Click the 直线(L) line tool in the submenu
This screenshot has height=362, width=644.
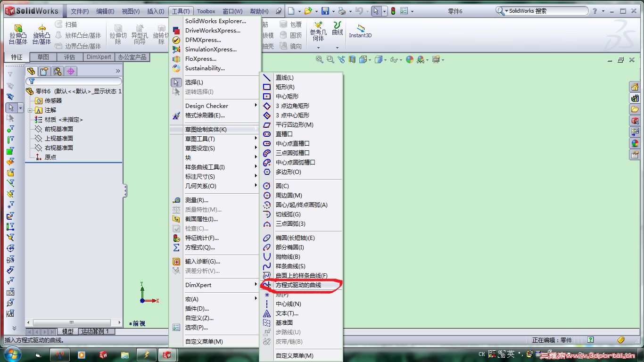point(301,77)
